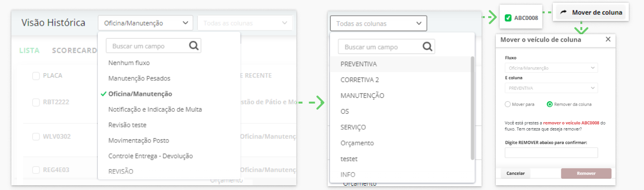Screen dimensions: 644x190
Task: Expand the Oficina/Manutenção flow dropdown
Action: pos(146,23)
